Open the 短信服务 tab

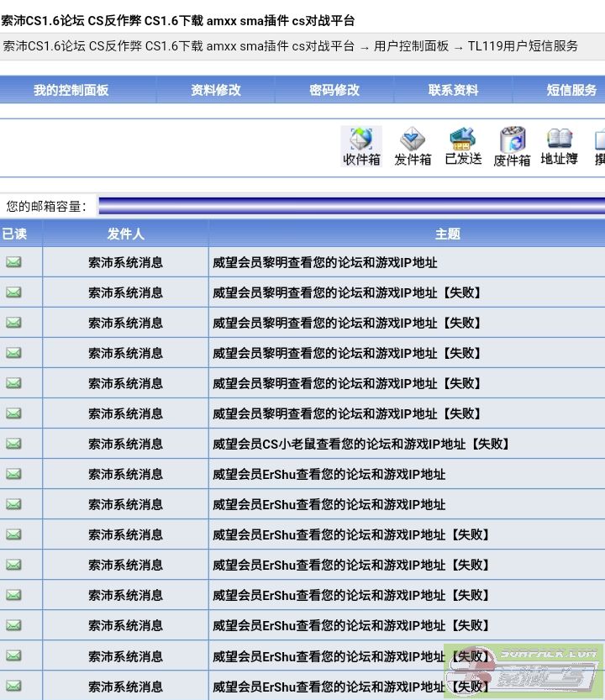(x=571, y=90)
